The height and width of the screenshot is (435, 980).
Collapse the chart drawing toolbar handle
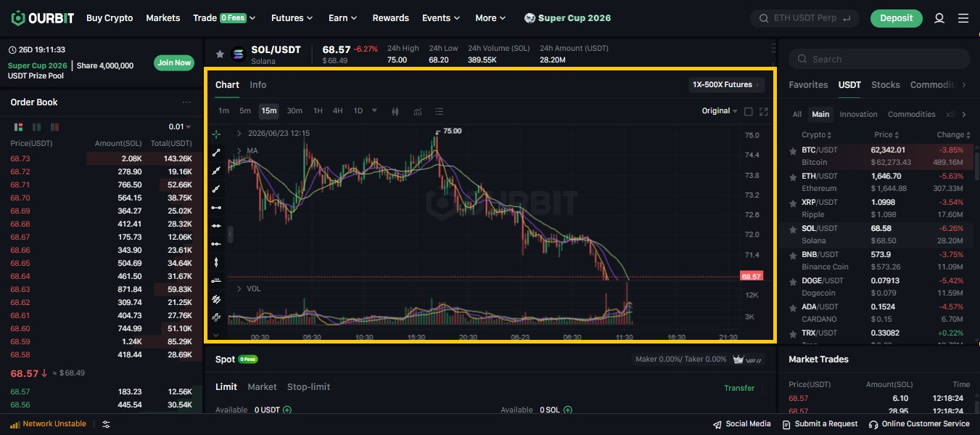(230, 234)
